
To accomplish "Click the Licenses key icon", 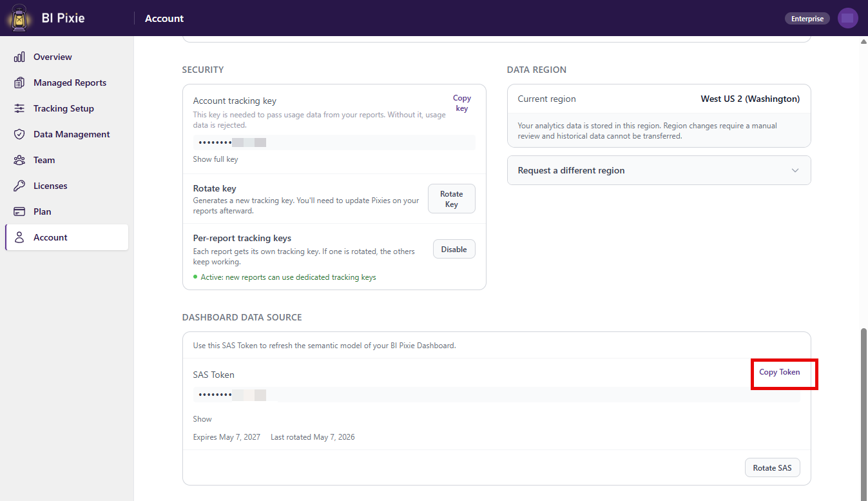I will click(x=19, y=186).
